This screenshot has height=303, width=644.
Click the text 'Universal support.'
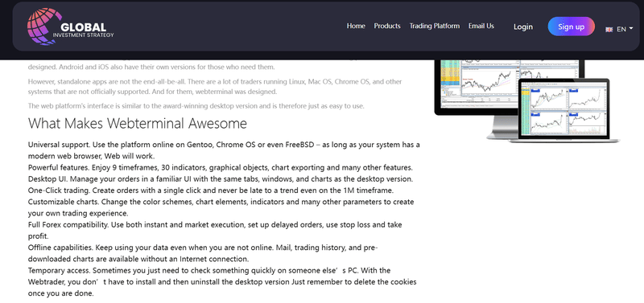[x=59, y=145]
